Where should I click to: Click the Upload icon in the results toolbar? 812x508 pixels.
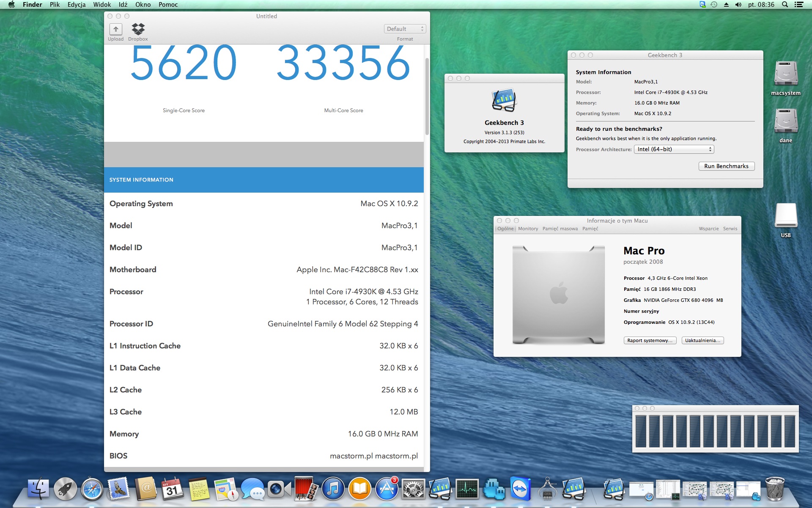tap(115, 29)
